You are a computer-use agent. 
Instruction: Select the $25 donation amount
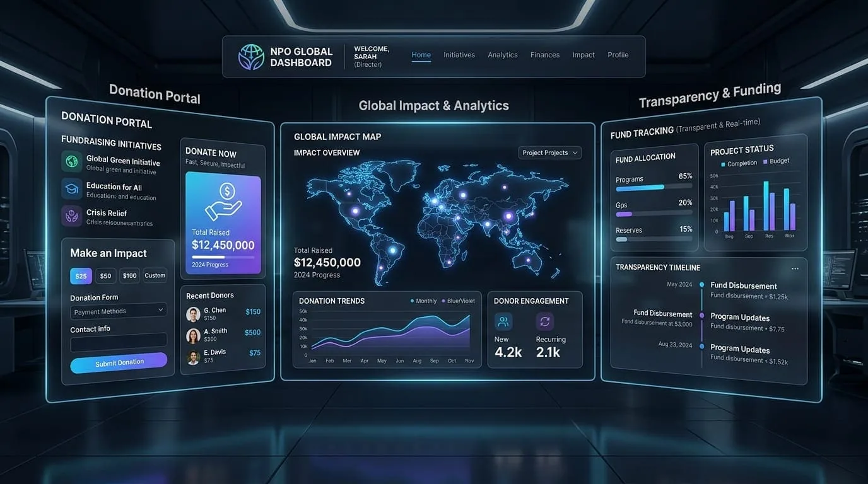[x=81, y=276]
